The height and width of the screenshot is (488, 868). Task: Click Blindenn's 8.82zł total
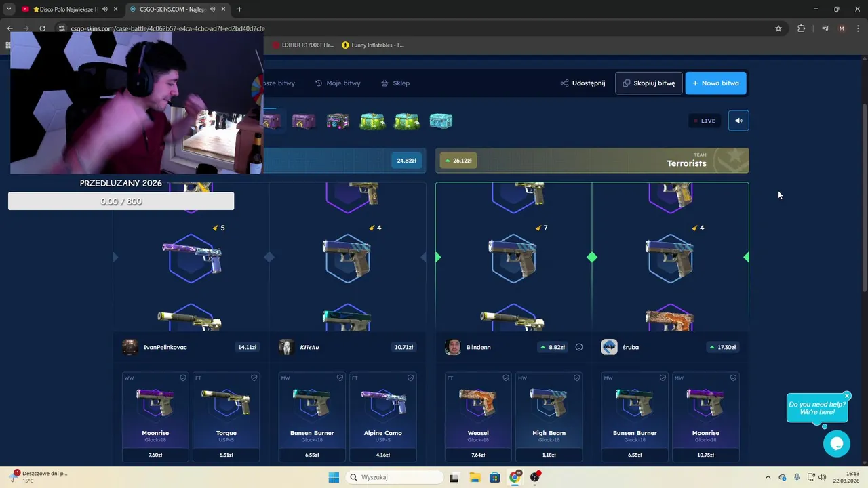click(552, 347)
